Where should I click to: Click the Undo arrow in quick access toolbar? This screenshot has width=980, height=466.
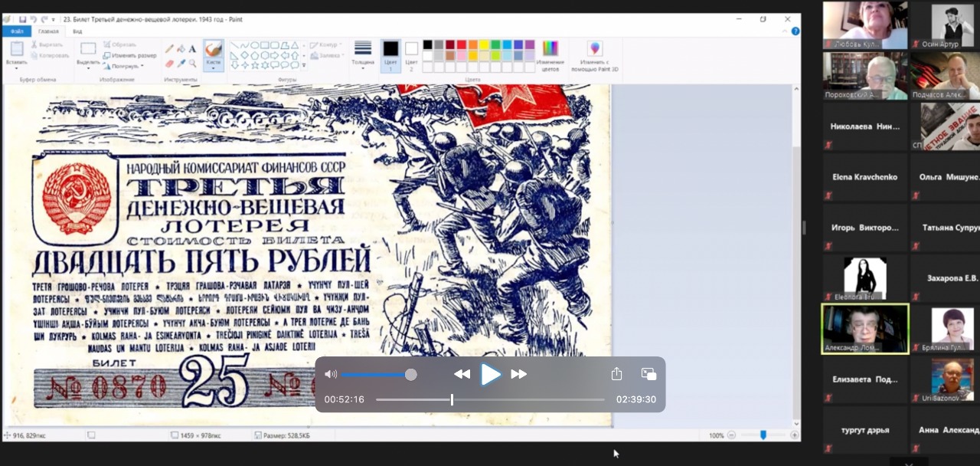[x=34, y=19]
